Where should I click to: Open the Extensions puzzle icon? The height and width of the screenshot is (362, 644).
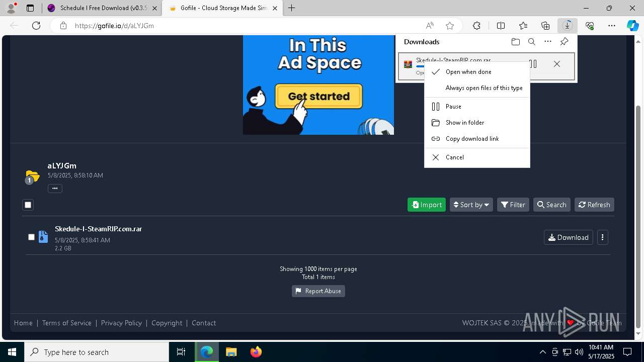(476, 26)
